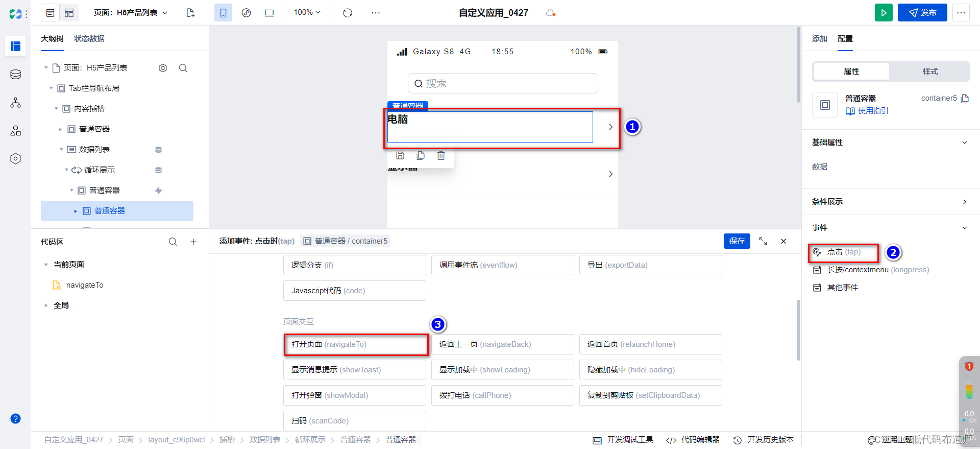The image size is (980, 449).
Task: Choose 逻辑分支 (if) action
Action: click(x=355, y=265)
